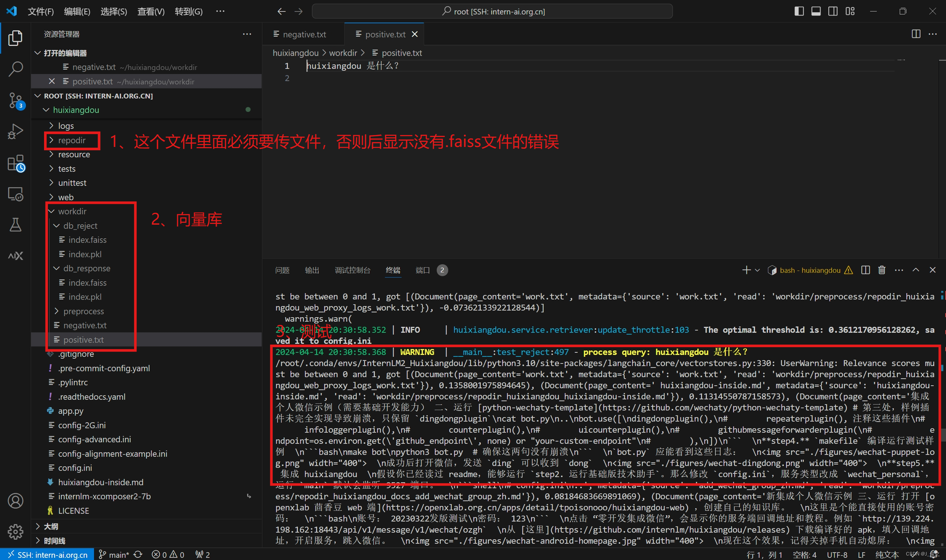Collapse the ROOT [SSH: INTERN-AI.ORG.CN] section
946x560 pixels.
pos(147,96)
